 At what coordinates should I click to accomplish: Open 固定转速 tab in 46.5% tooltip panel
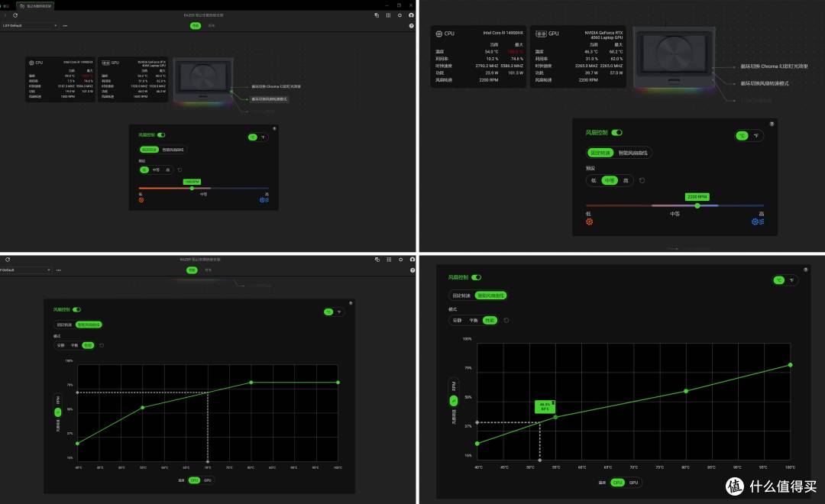[x=461, y=296]
